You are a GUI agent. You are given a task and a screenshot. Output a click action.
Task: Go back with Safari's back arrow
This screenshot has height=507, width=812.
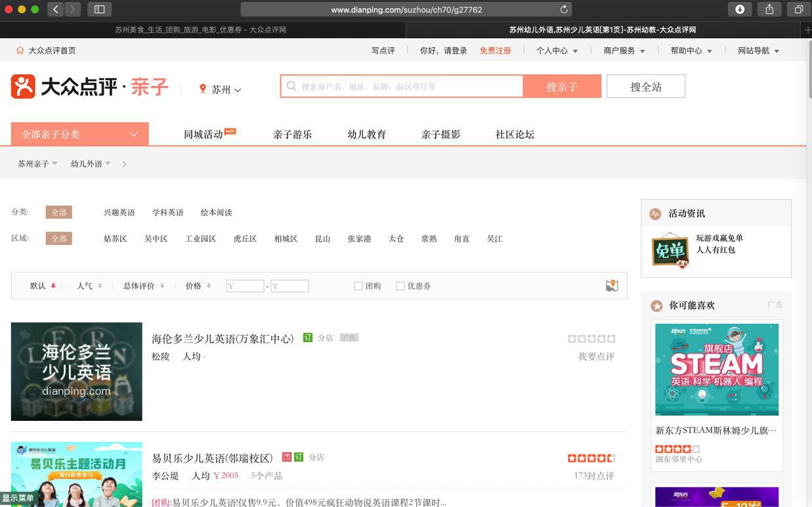click(56, 9)
